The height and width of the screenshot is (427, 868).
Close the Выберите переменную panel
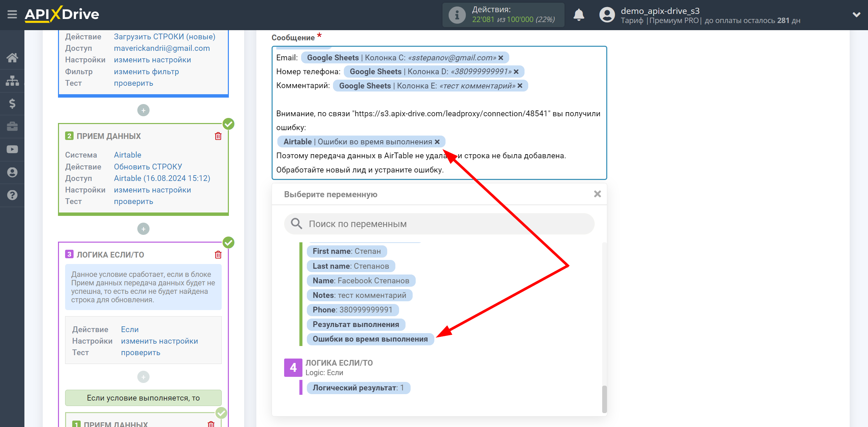point(597,194)
